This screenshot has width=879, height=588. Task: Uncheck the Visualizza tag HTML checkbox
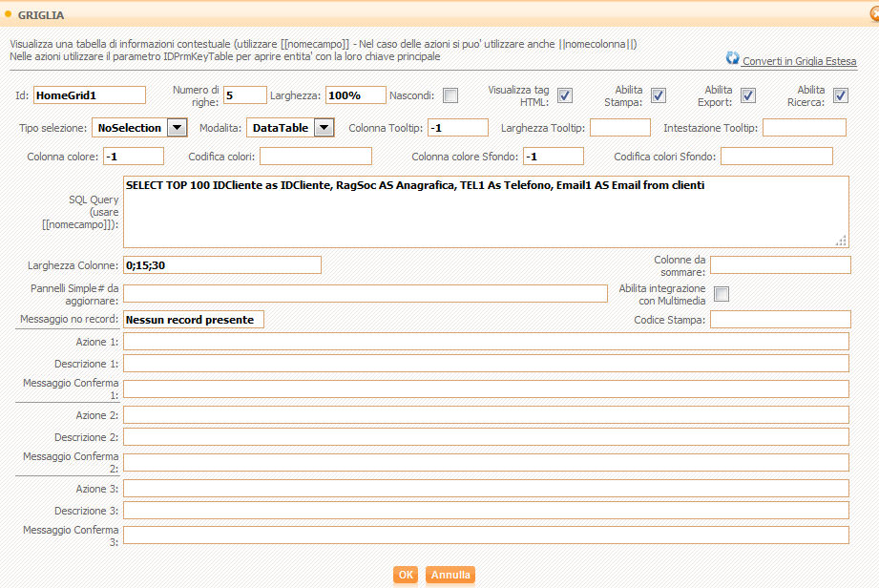(565, 95)
